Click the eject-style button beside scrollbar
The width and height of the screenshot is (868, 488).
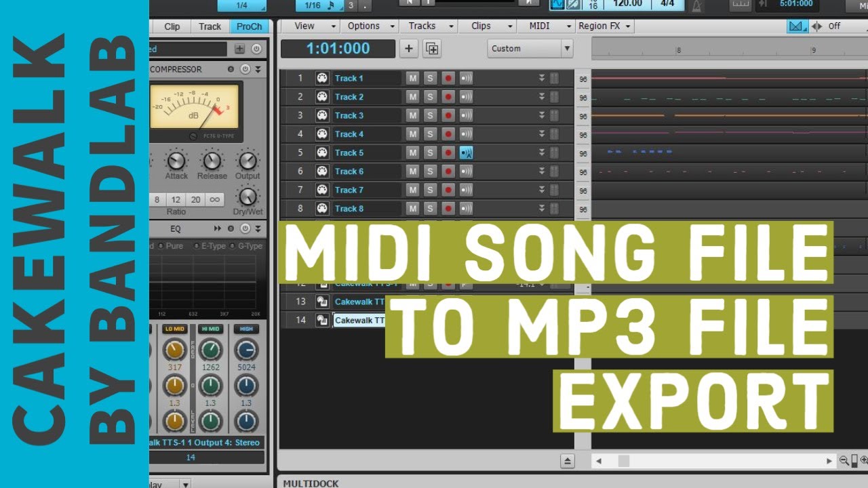coord(568,461)
